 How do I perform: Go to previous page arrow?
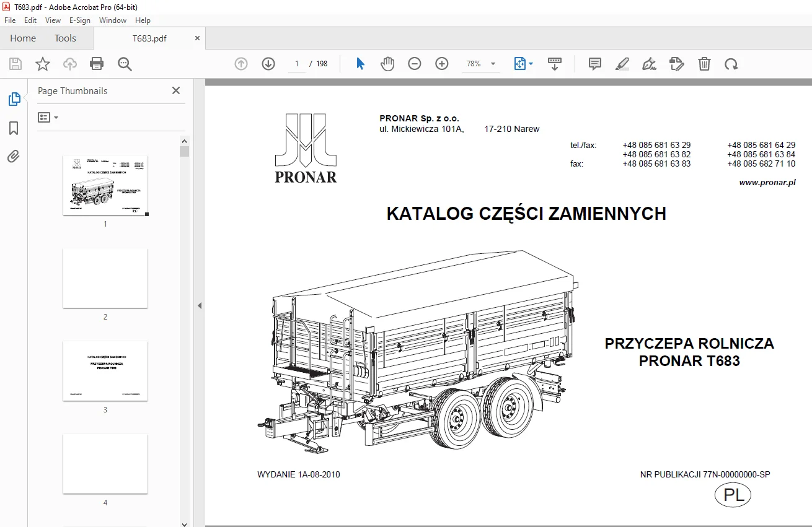[x=241, y=64]
